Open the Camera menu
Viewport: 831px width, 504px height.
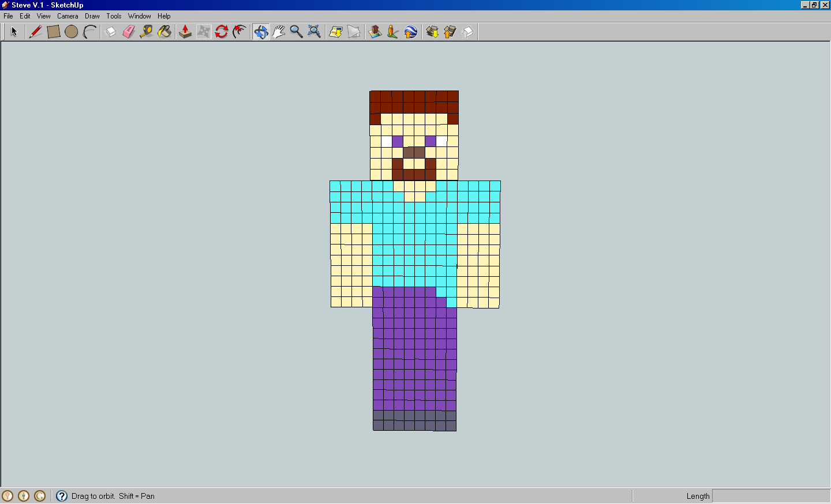click(x=68, y=16)
